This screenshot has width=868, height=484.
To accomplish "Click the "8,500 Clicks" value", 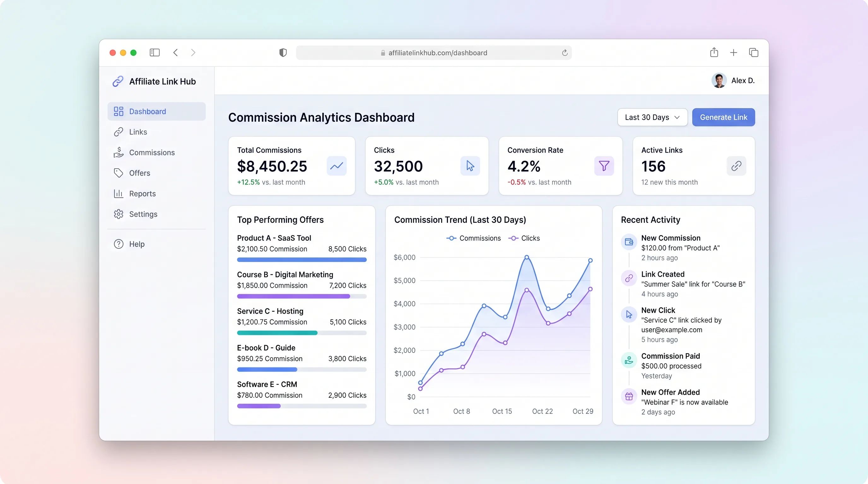I will click(347, 249).
